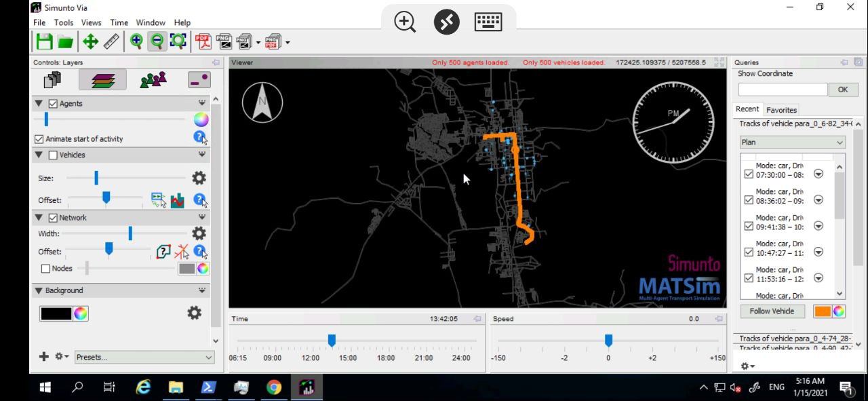
Task: Click the Agents layer help icon
Action: pos(200,138)
